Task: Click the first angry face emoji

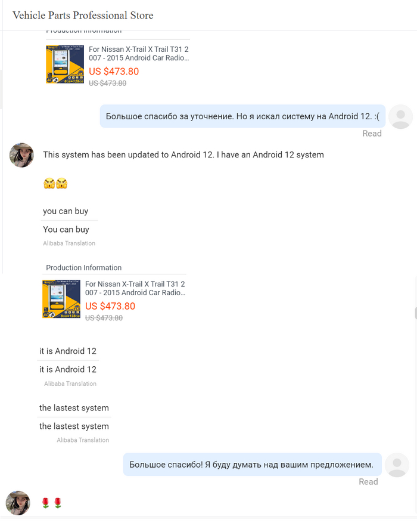Action: [x=49, y=184]
